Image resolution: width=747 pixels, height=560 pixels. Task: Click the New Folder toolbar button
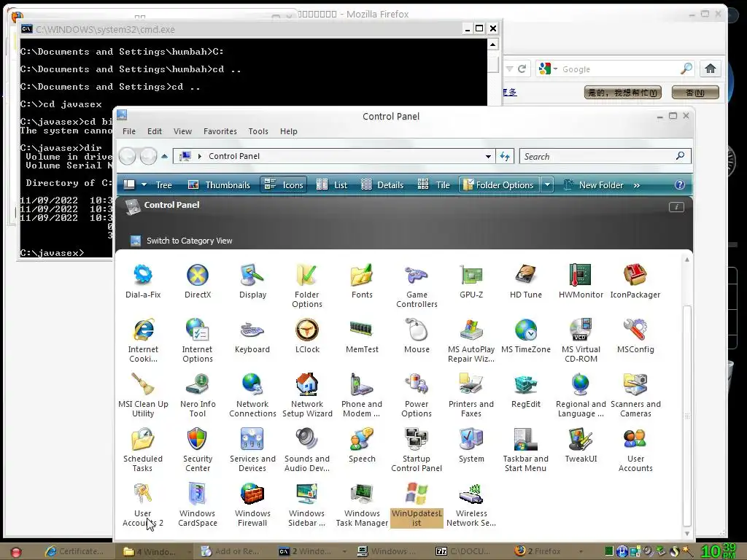(x=593, y=184)
